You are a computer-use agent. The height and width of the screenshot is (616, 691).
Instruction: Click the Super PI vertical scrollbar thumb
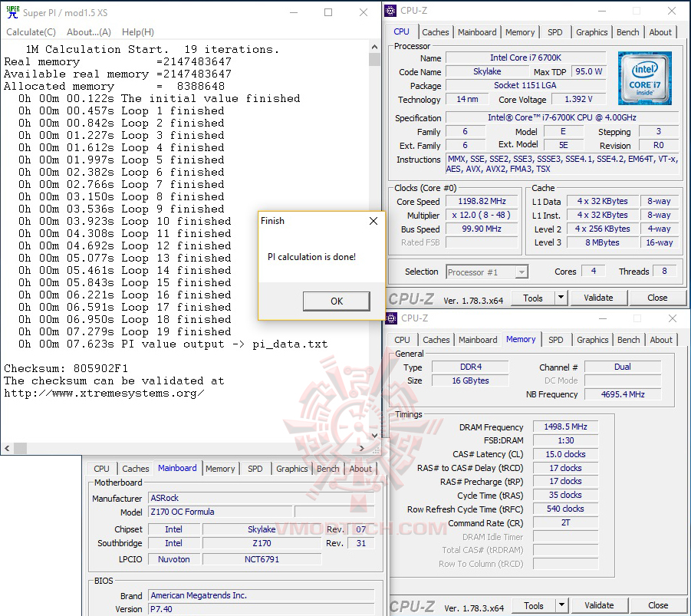374,59
